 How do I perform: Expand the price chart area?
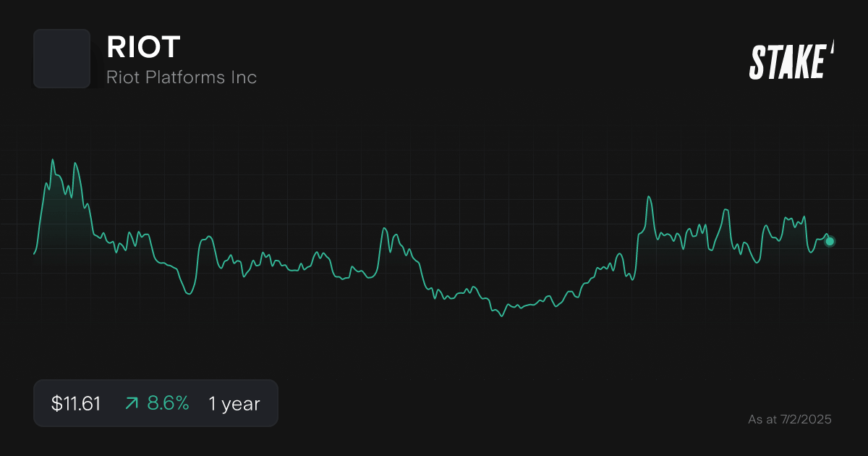434,239
